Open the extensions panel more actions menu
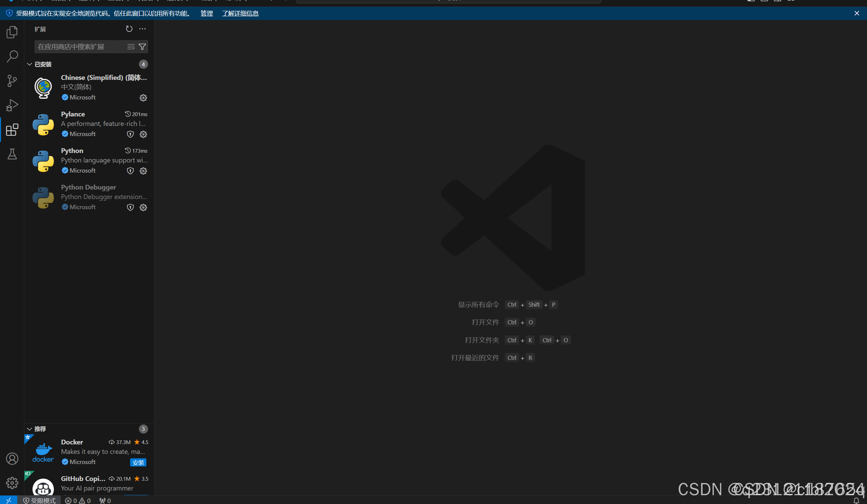The image size is (867, 504). tap(142, 29)
